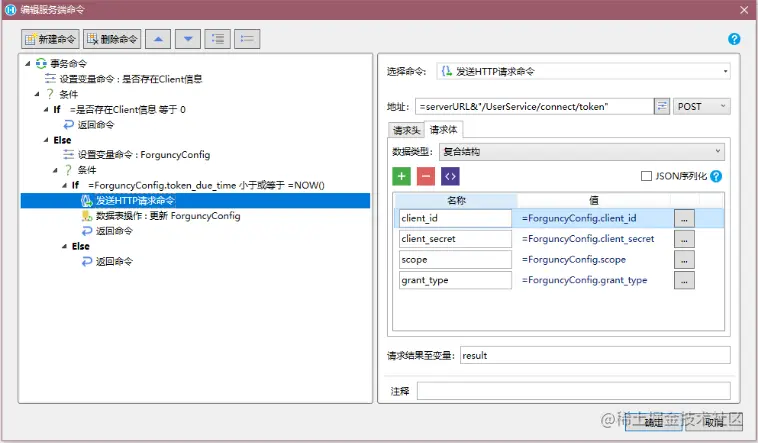The width and height of the screenshot is (758, 443).
Task: Open the 数据类型 复合结构 dropdown
Action: pos(582,152)
